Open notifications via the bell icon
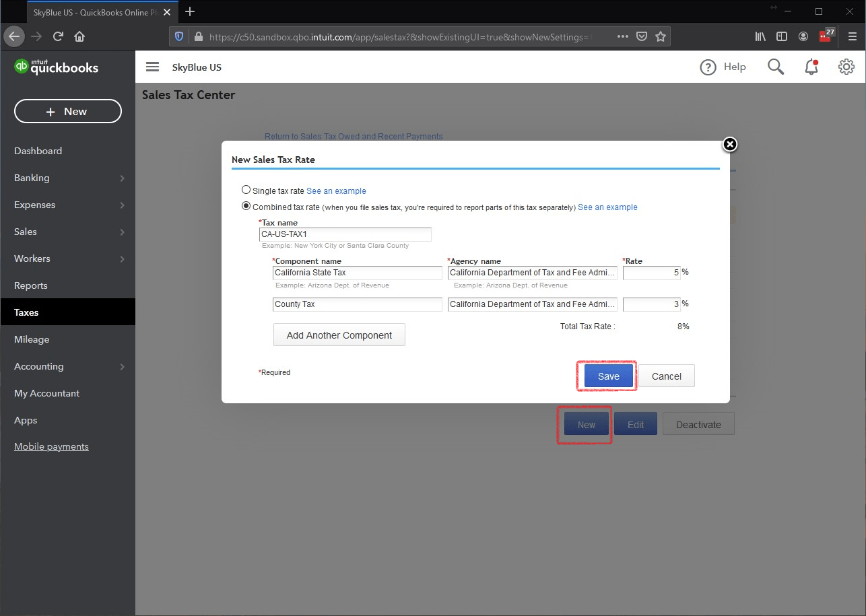Viewport: 866px width, 616px height. (x=811, y=67)
